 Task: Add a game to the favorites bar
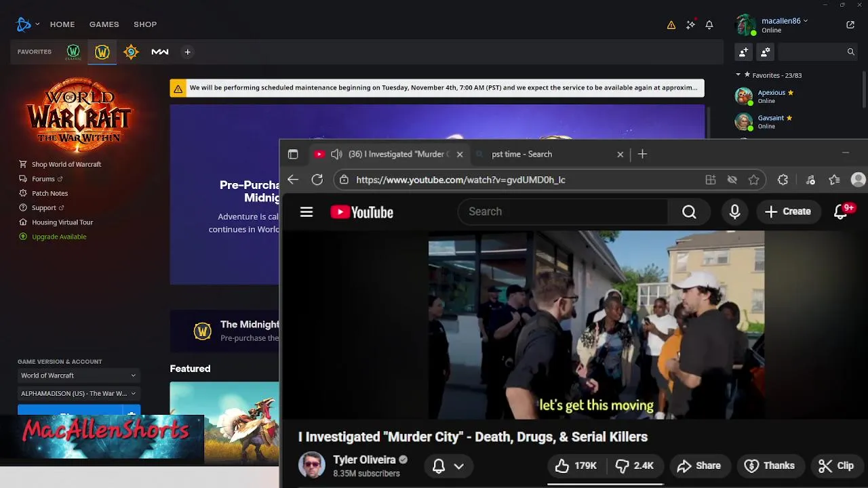(x=188, y=52)
